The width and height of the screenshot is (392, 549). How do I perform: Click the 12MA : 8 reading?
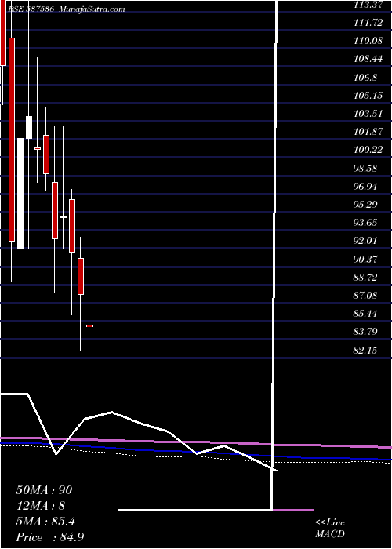(40, 506)
